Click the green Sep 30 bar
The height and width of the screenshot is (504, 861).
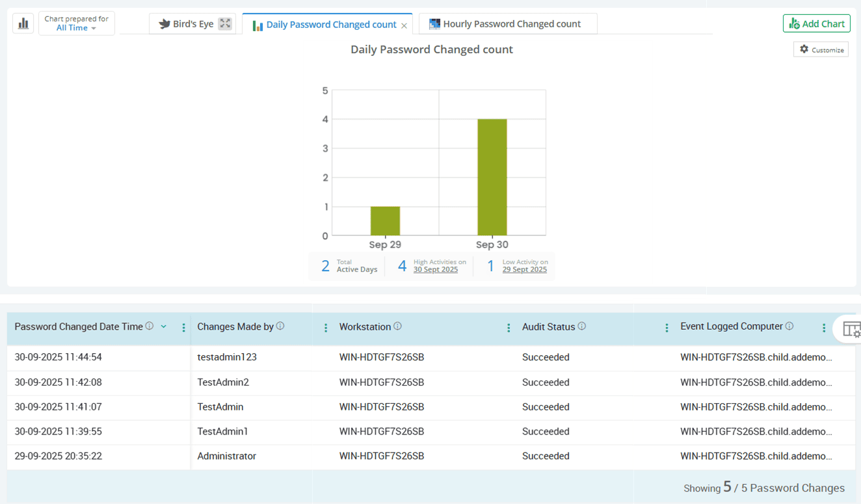[492, 177]
